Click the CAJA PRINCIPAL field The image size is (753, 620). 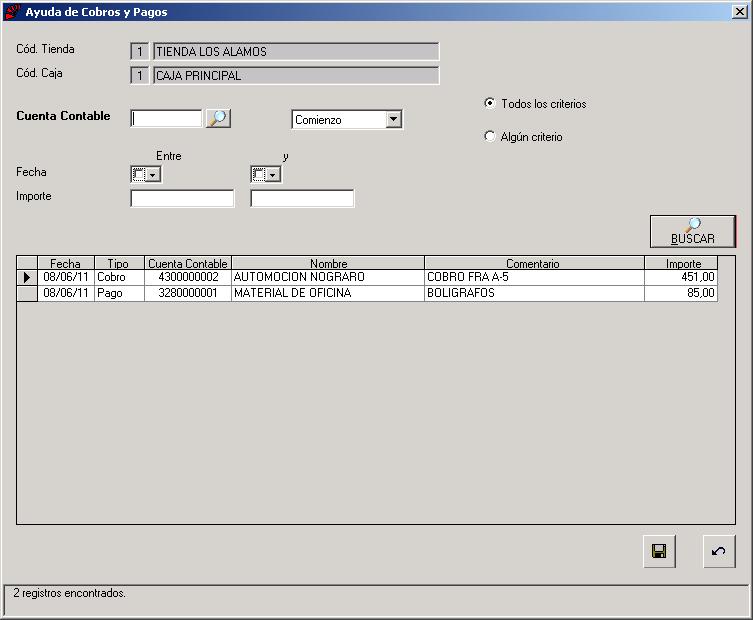tap(296, 75)
